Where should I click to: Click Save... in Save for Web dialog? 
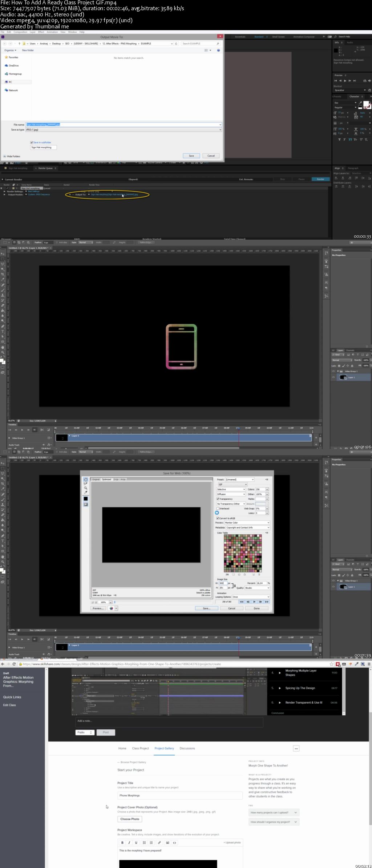[206, 608]
